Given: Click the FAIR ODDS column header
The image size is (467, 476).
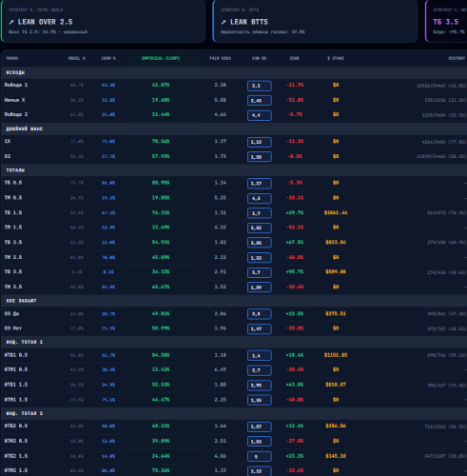Looking at the screenshot, I should [x=220, y=58].
